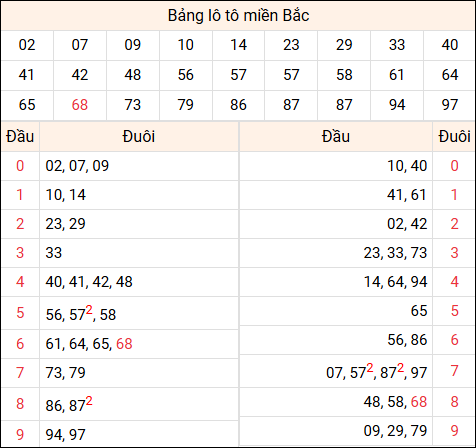
Task: Select the '10, 40' cell
Action: [336, 166]
